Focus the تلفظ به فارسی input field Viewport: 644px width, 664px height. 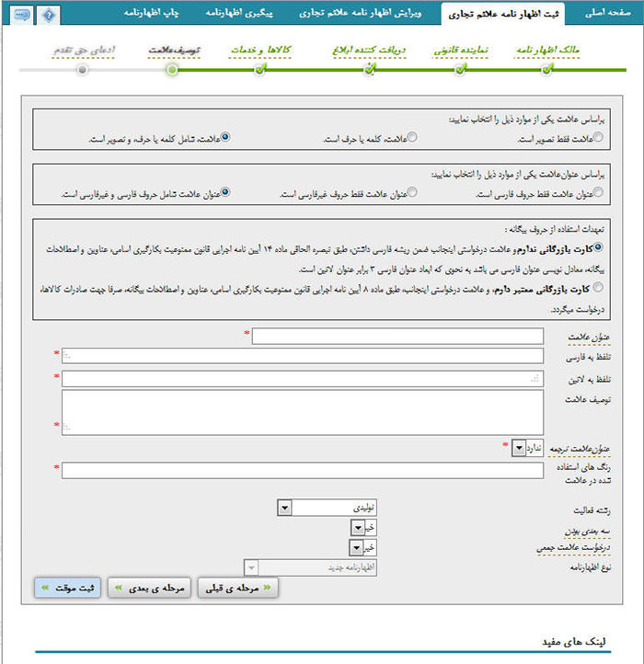pyautogui.click(x=303, y=356)
